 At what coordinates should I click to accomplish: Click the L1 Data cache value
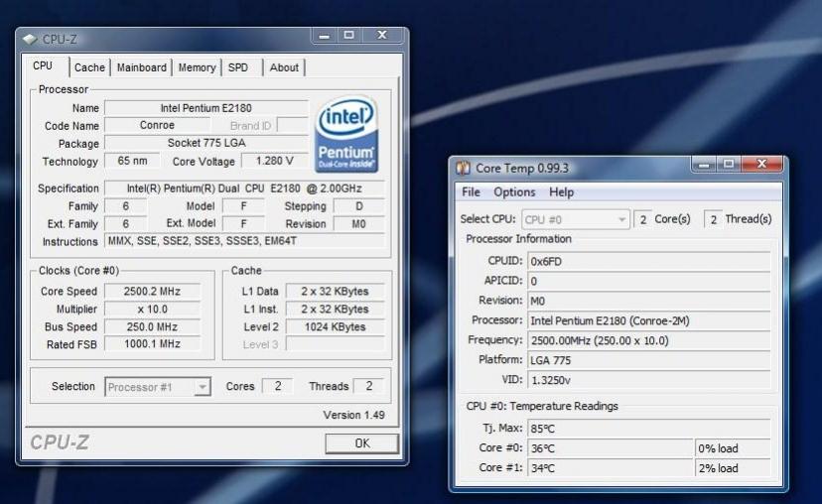click(x=335, y=292)
